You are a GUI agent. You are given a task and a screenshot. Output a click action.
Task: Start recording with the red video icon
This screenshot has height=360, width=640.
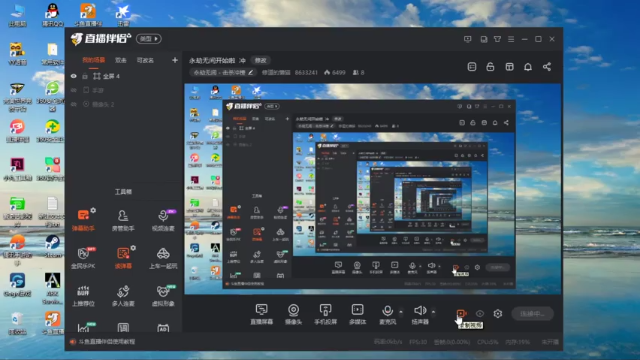point(461,313)
